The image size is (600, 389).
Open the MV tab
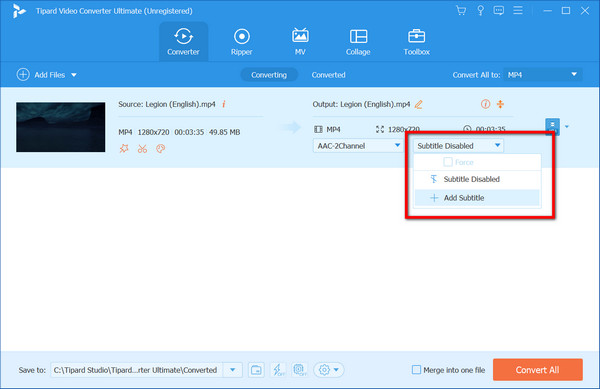pyautogui.click(x=300, y=42)
